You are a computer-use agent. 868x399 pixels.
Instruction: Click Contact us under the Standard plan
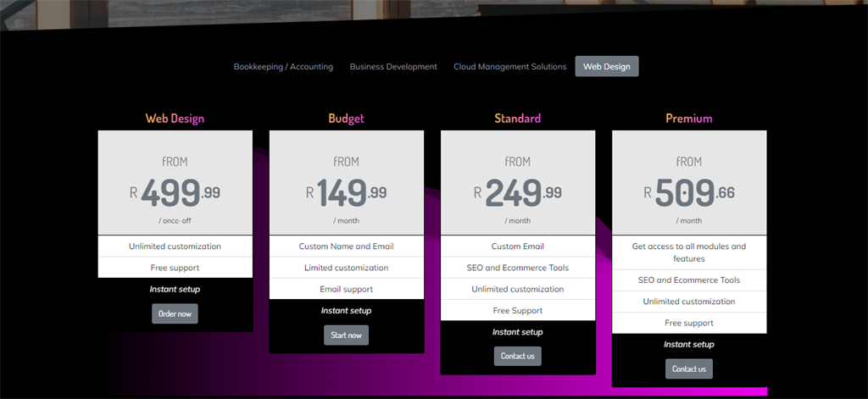point(518,357)
